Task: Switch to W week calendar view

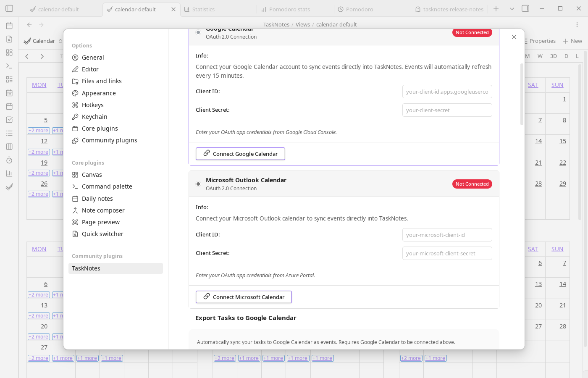Action: [540, 56]
